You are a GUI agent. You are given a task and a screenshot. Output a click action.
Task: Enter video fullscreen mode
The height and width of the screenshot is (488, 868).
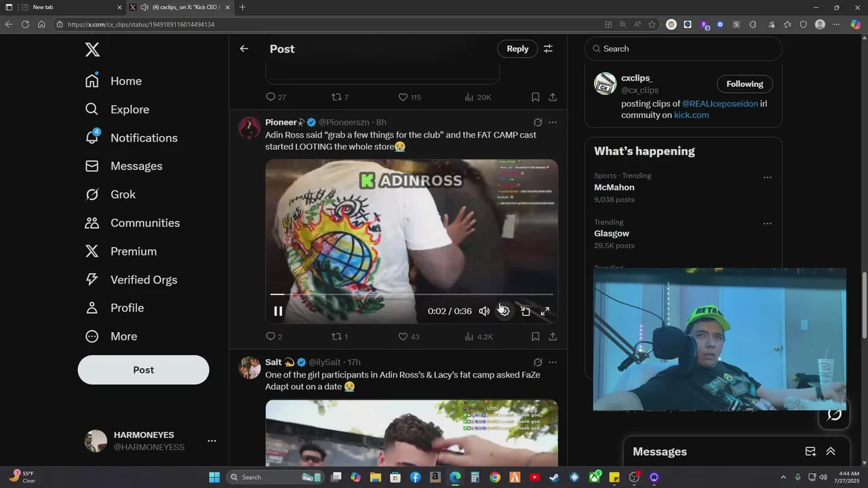545,311
